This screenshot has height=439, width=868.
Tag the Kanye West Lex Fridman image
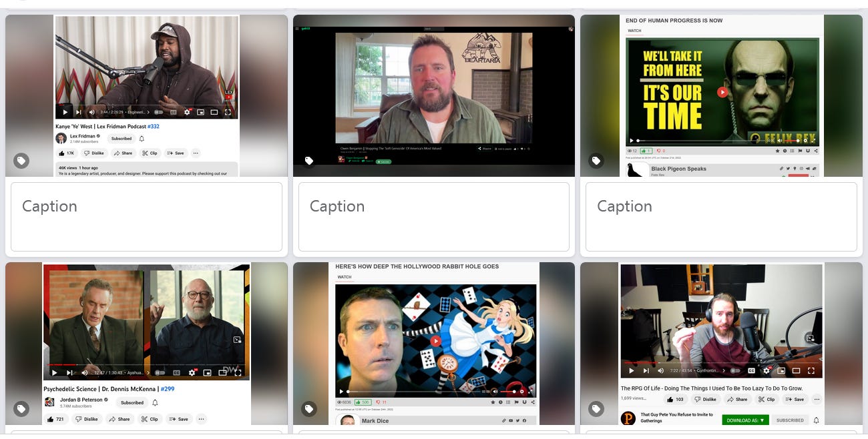21,161
